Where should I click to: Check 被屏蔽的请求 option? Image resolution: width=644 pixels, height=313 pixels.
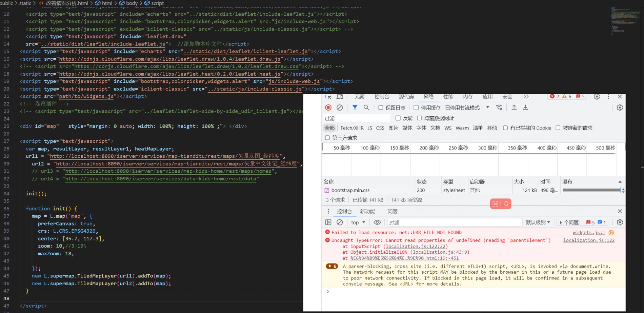click(x=558, y=128)
